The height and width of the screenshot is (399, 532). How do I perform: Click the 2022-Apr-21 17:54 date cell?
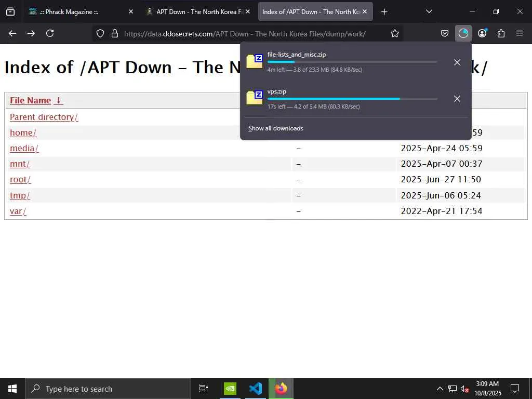442,211
